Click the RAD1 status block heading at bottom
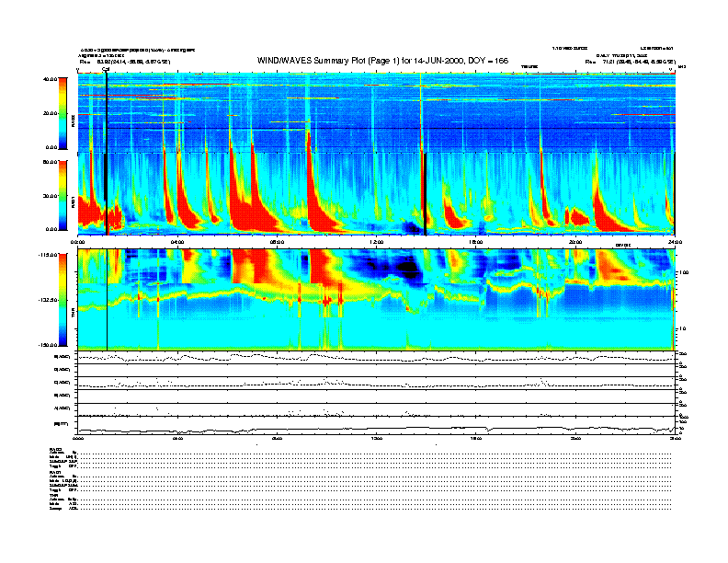The image size is (728, 563). [55, 472]
